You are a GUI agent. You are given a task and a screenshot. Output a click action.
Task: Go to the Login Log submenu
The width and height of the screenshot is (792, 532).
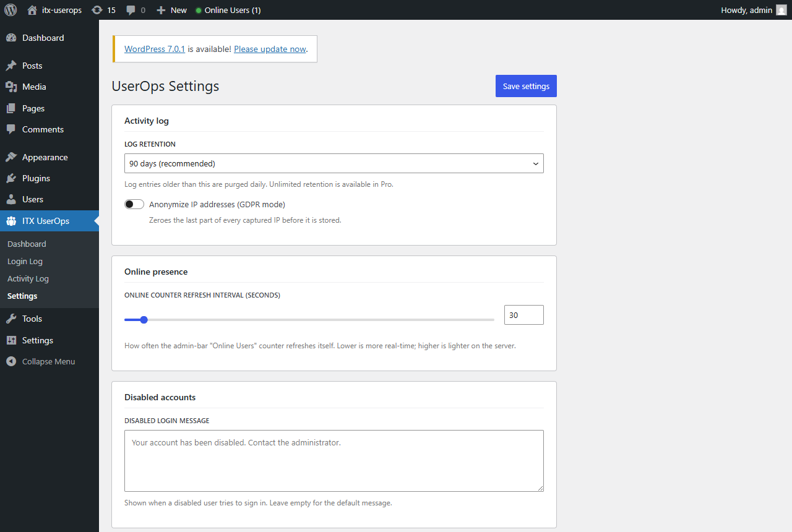[25, 261]
